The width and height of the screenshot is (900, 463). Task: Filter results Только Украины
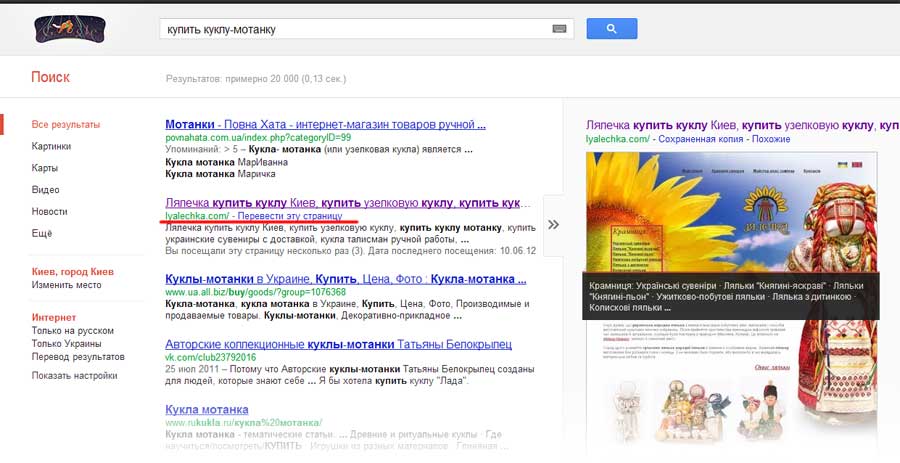(66, 344)
